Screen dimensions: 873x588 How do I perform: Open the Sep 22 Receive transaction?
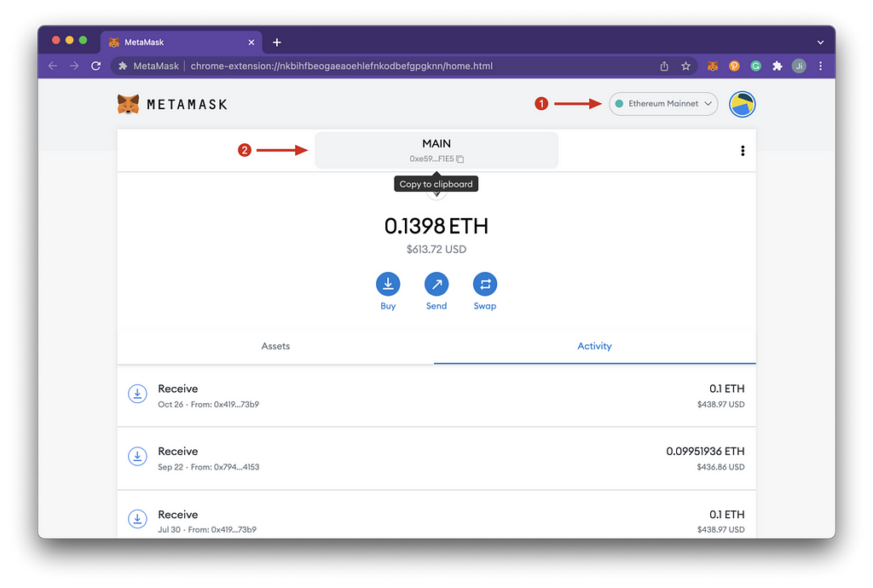point(436,458)
